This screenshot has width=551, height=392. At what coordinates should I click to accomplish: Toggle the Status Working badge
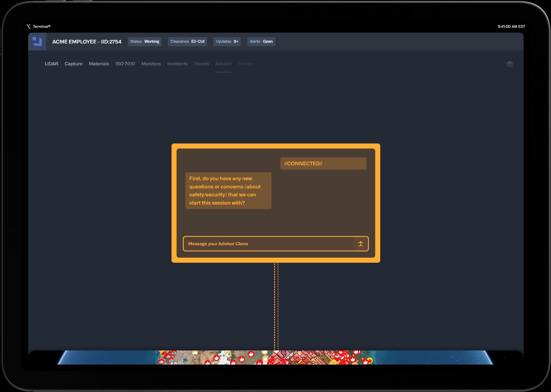[145, 42]
